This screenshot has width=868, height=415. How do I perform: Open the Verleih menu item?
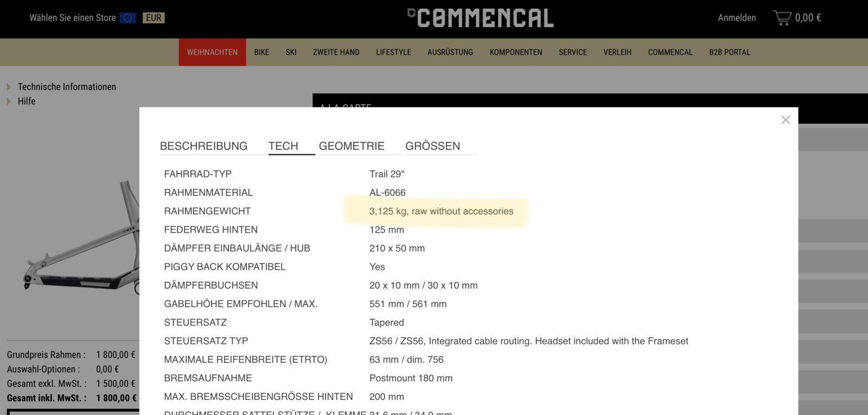click(617, 52)
